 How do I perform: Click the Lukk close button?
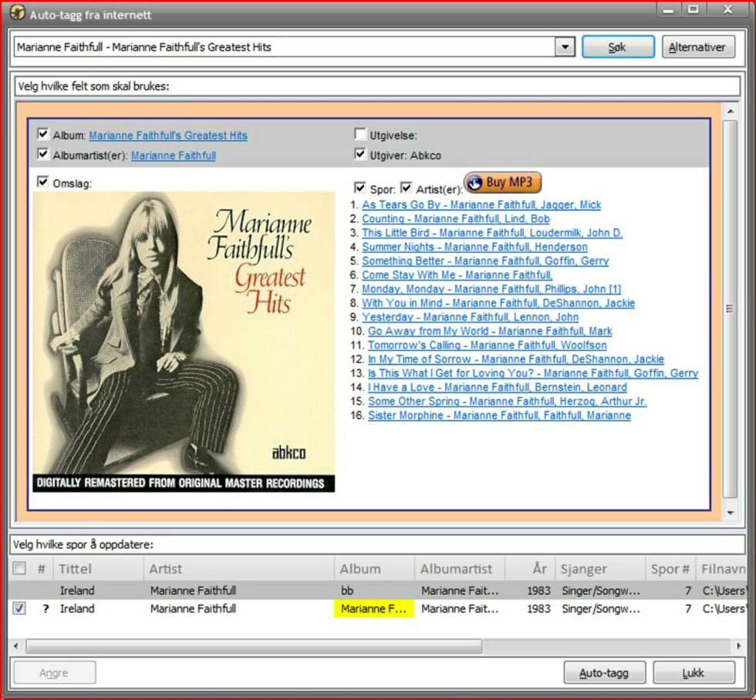click(694, 672)
